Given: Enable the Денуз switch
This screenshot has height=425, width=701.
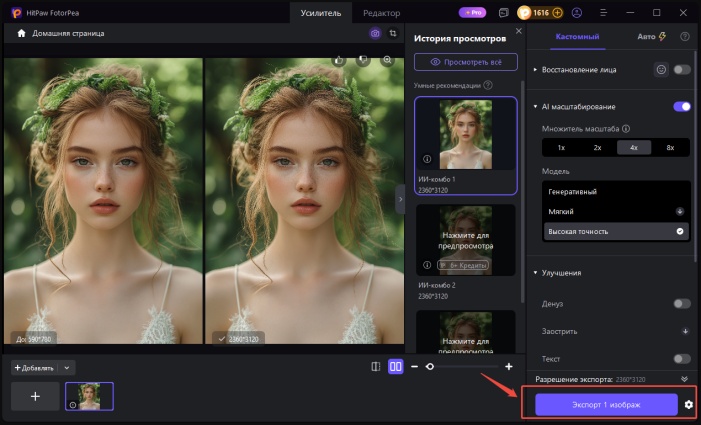Looking at the screenshot, I should (x=682, y=304).
